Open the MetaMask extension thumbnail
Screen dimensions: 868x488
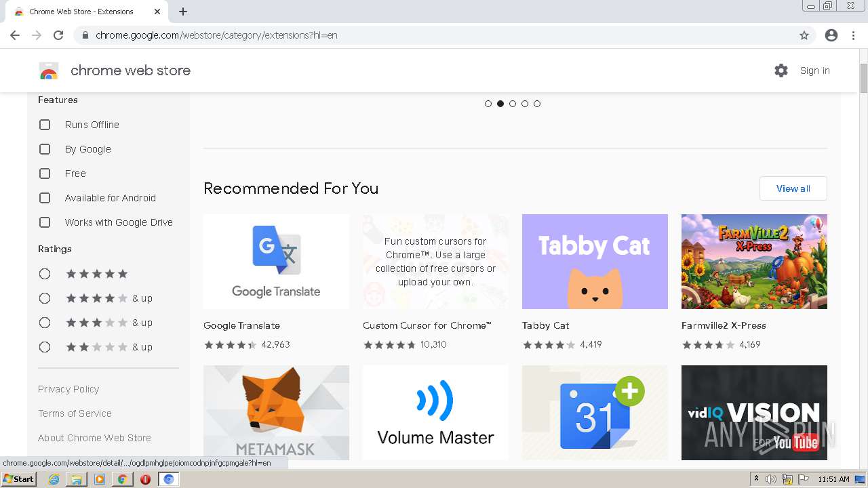[x=276, y=413]
